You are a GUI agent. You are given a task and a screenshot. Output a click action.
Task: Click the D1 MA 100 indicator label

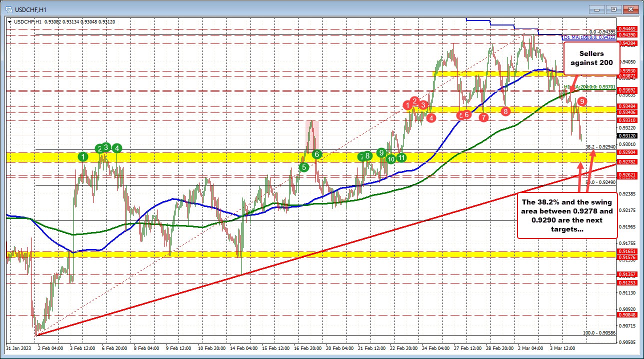[587, 37]
